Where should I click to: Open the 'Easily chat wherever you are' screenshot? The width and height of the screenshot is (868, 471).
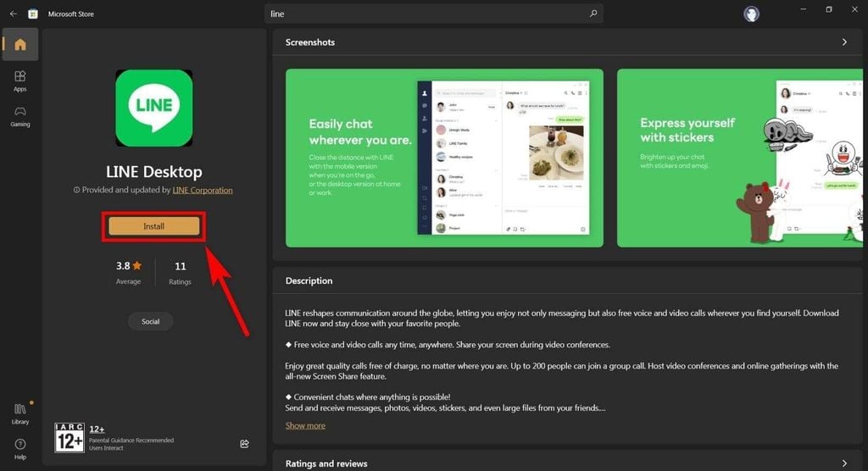[444, 158]
